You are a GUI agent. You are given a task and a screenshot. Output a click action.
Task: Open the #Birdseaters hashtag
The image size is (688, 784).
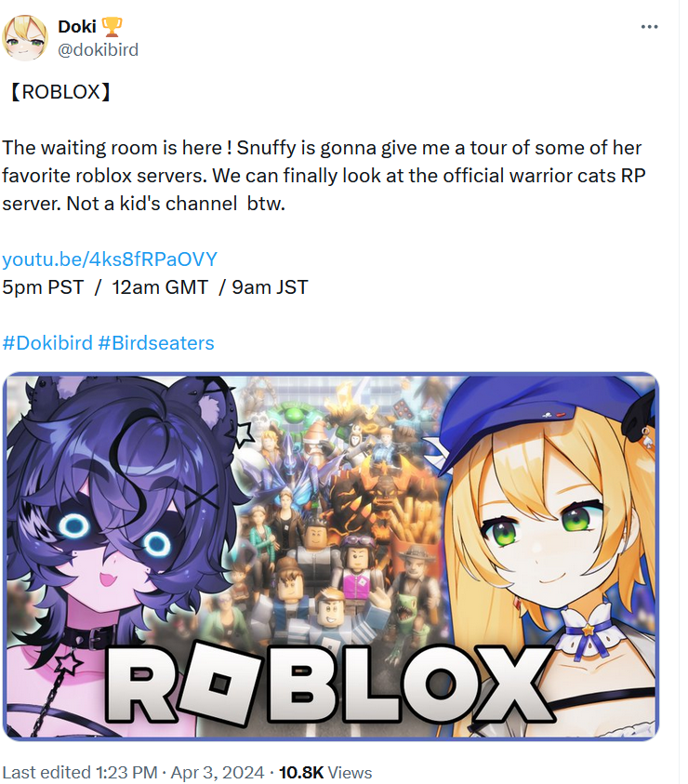[156, 343]
